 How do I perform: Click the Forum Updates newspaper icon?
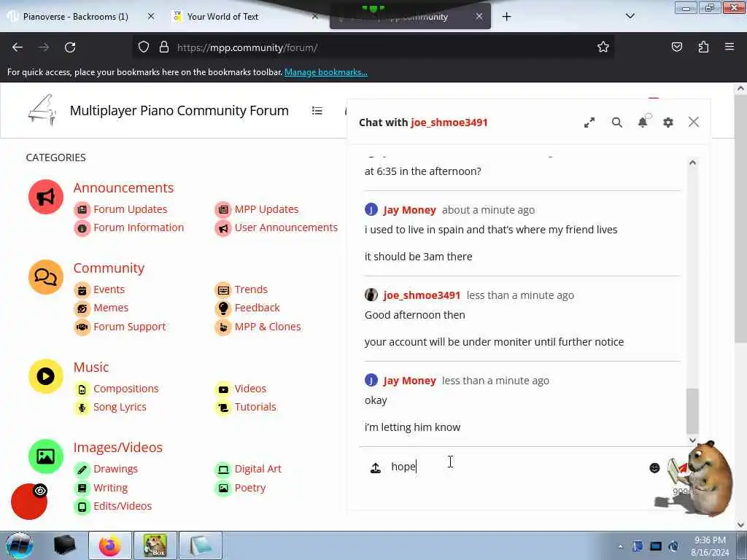click(x=82, y=209)
